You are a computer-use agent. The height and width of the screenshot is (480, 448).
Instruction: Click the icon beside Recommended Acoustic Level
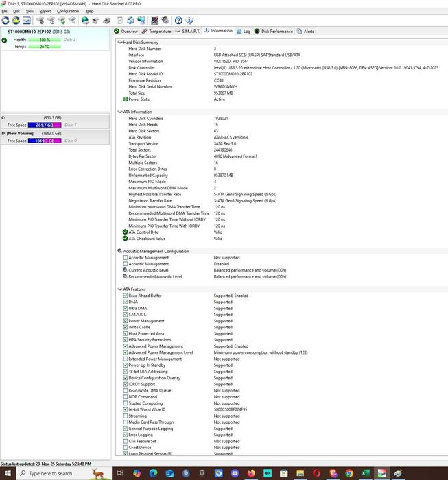coord(125,276)
